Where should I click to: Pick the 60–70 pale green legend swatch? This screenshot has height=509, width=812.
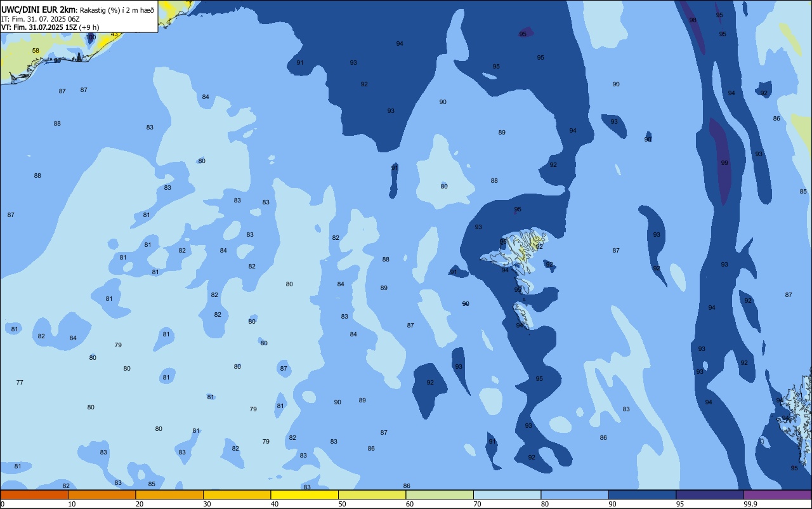440,494
